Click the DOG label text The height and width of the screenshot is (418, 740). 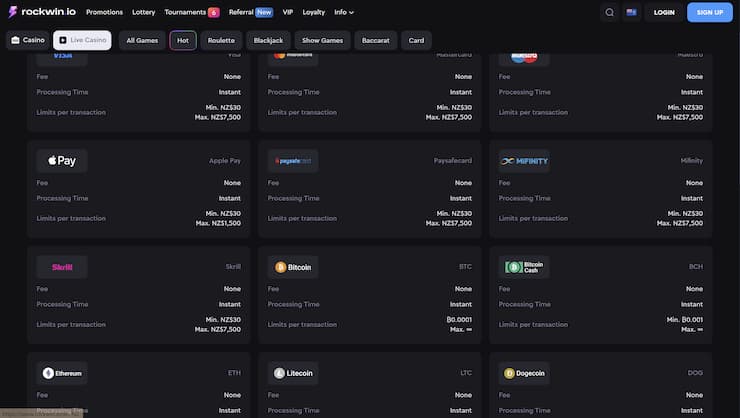click(695, 373)
